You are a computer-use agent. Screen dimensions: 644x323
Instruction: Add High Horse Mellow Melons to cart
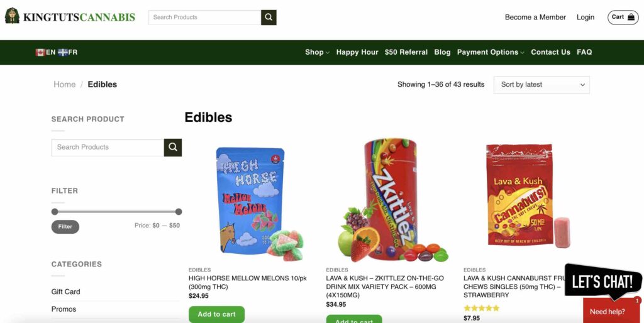point(216,314)
